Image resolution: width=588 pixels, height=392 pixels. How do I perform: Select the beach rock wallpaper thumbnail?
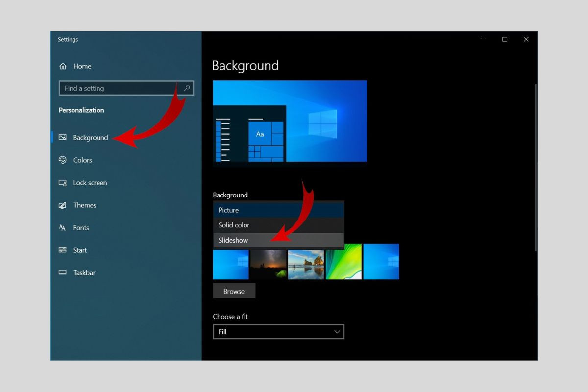tap(306, 264)
